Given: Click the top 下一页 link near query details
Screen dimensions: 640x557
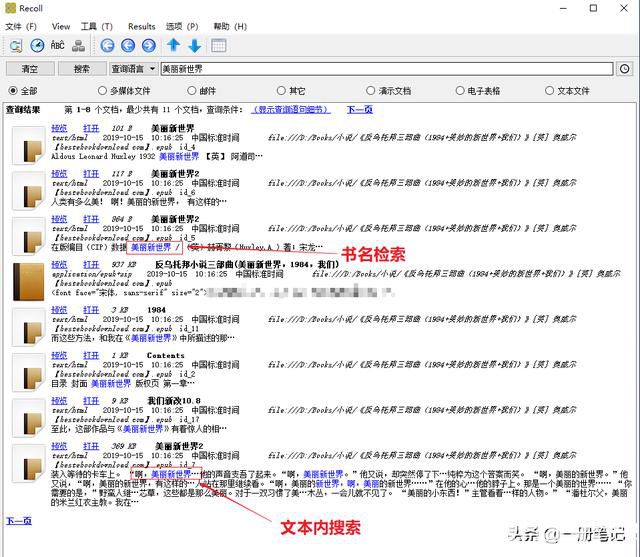Looking at the screenshot, I should [360, 109].
